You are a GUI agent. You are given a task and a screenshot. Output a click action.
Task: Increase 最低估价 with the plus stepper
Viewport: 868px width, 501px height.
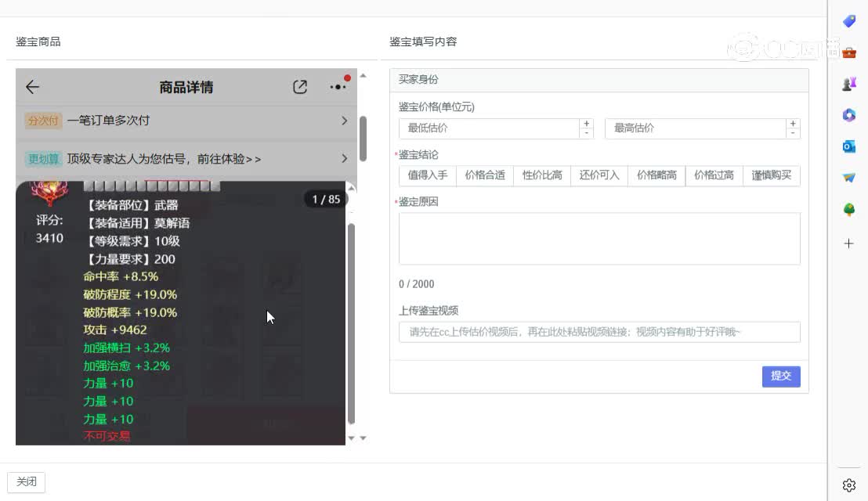coord(587,124)
